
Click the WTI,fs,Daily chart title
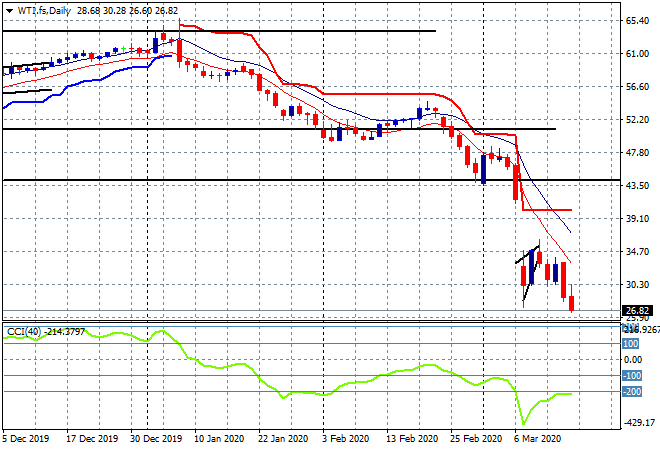click(x=42, y=10)
